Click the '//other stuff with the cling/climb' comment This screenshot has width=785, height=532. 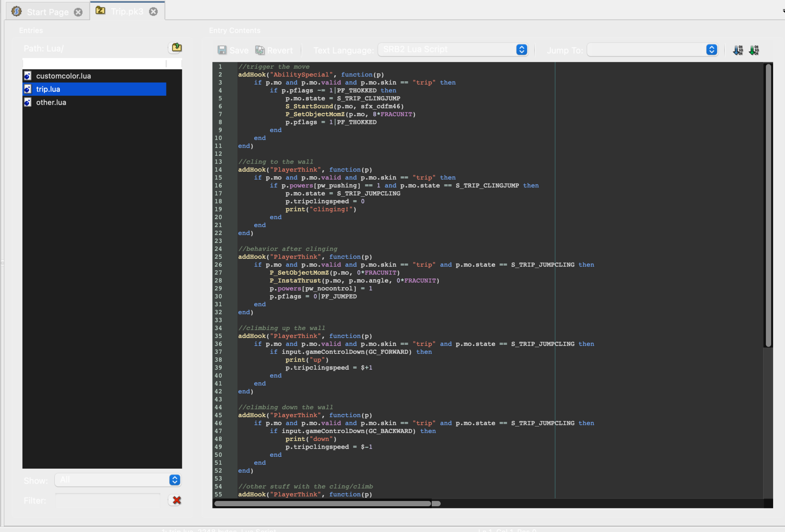(x=305, y=487)
